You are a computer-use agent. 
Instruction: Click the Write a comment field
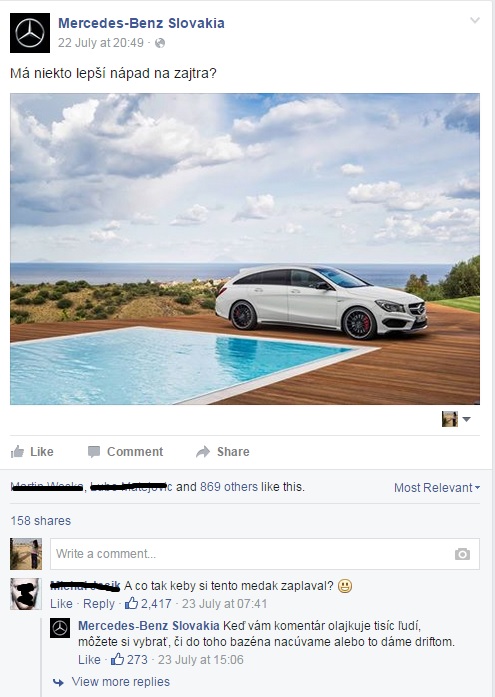(x=265, y=554)
